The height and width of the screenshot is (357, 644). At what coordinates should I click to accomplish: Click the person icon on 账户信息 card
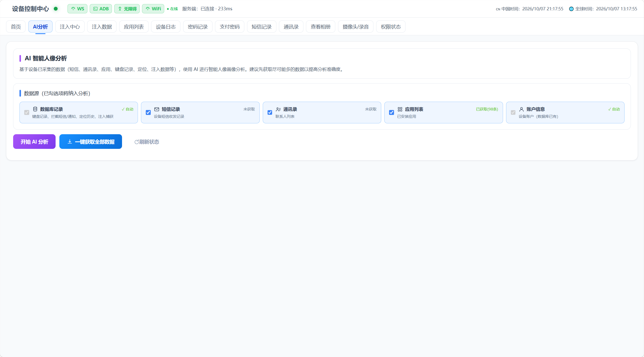click(x=521, y=109)
